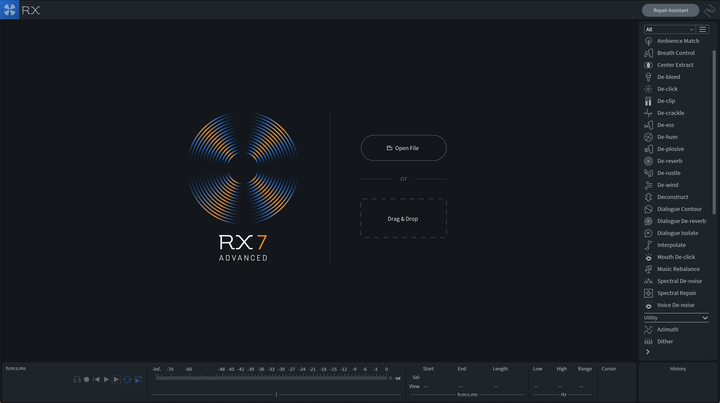
Task: Click the View row label
Action: click(414, 386)
